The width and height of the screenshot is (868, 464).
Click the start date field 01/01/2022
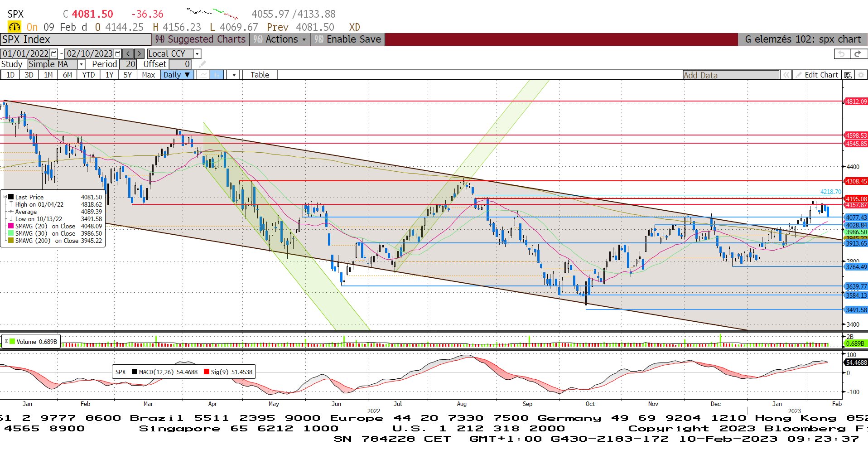[26, 53]
